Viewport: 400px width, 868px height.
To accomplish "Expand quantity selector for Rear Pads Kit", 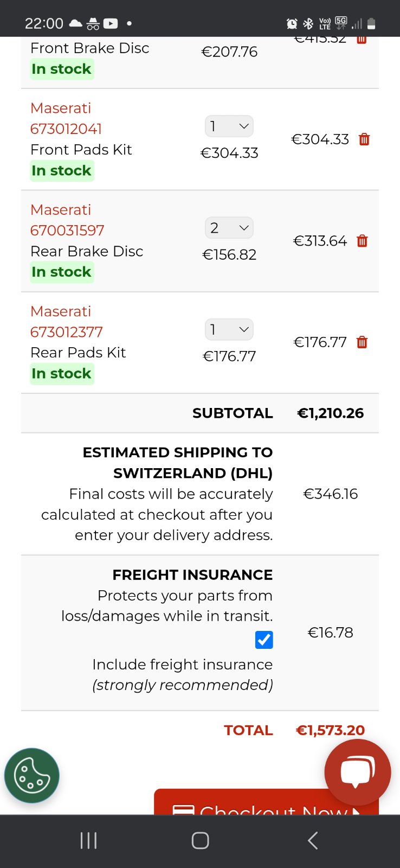I will [x=229, y=329].
